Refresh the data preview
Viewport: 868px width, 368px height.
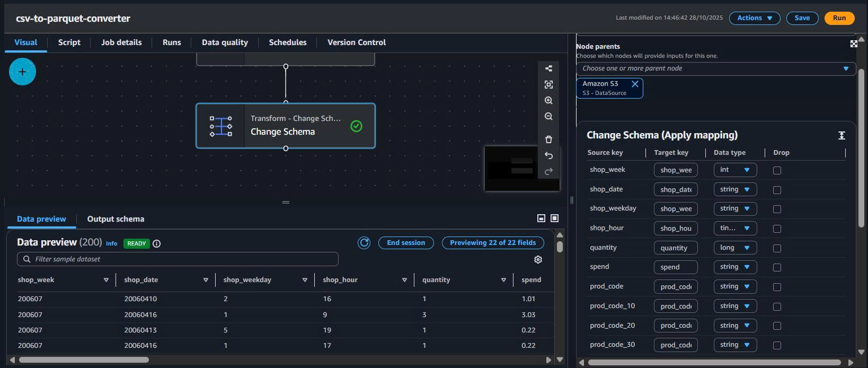point(364,243)
